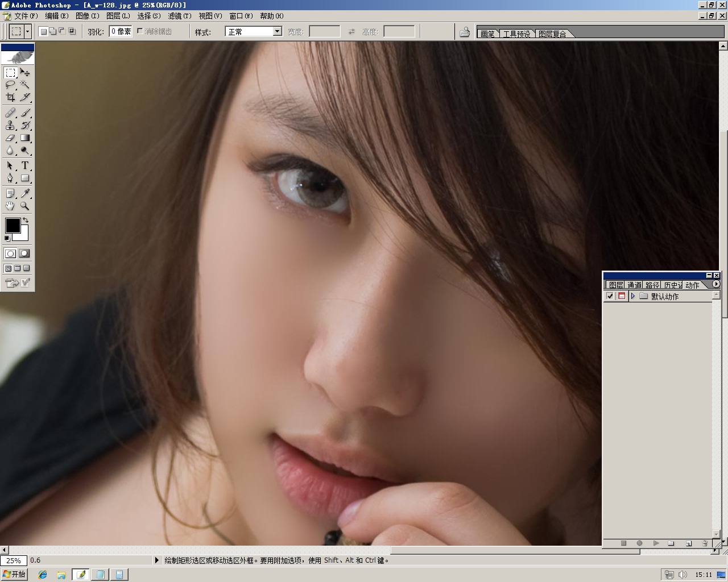728x582 pixels.
Task: Select the Pen tool
Action: [10, 178]
